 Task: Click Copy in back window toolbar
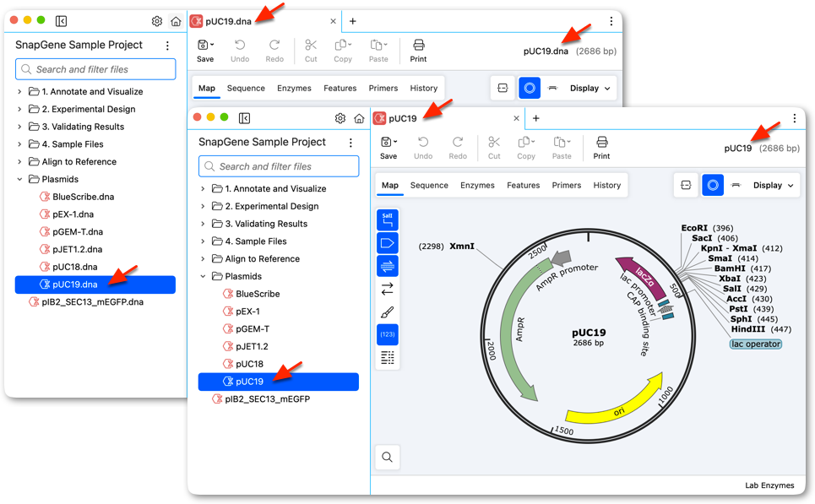343,51
